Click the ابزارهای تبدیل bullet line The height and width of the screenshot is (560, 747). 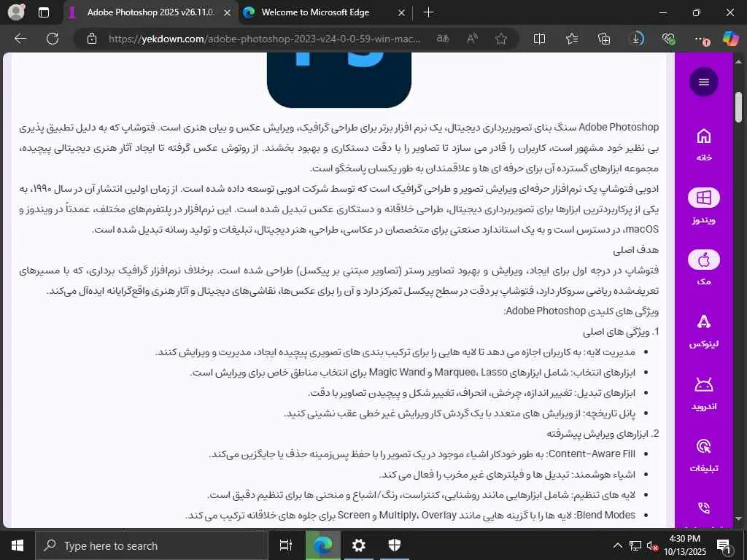point(472,393)
